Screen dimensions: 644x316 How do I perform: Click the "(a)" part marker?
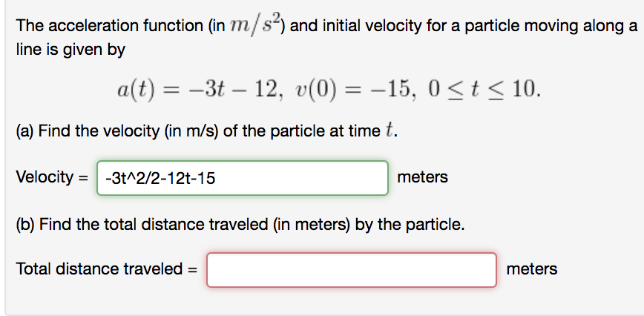coord(24,134)
